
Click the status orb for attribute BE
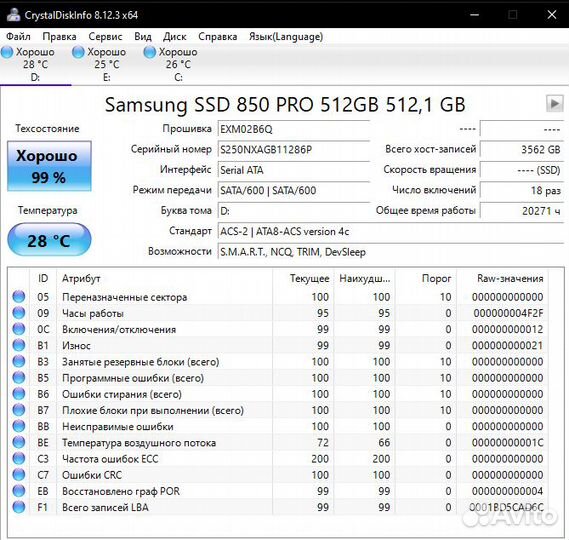(19, 442)
